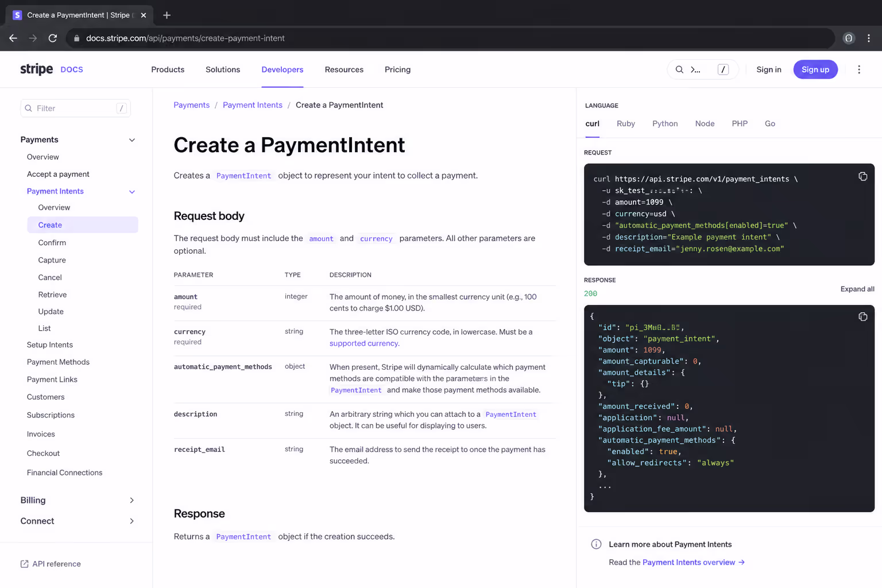This screenshot has width=882, height=588.
Task: Open the Developers menu
Action: [283, 69]
